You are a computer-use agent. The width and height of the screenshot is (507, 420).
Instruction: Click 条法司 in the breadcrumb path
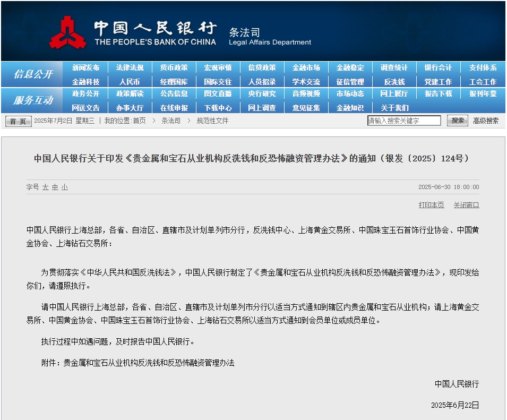point(170,121)
